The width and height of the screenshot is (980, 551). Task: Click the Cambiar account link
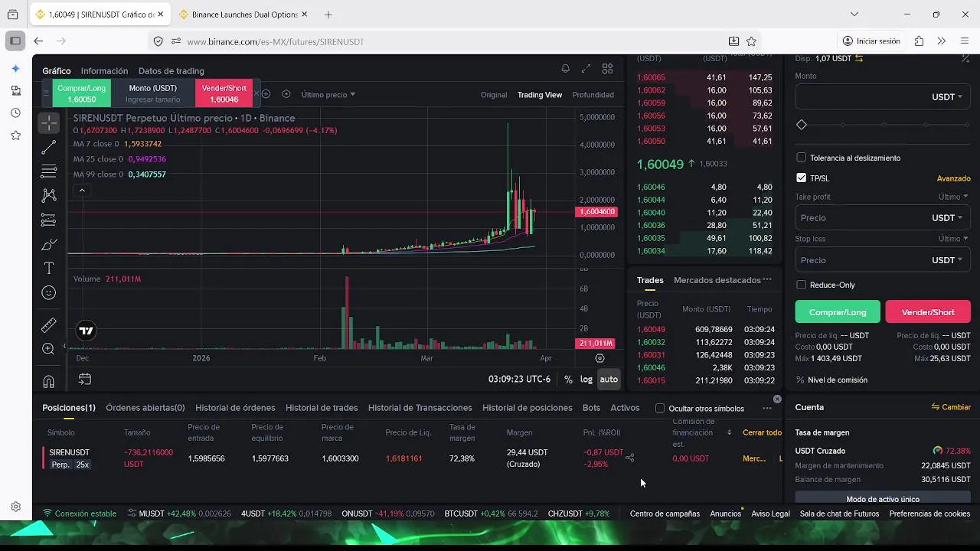951,407
